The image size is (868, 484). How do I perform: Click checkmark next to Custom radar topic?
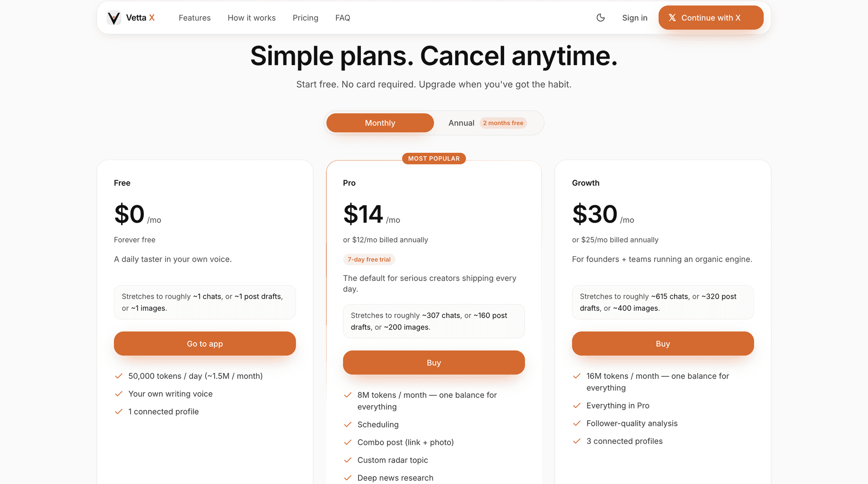point(348,460)
